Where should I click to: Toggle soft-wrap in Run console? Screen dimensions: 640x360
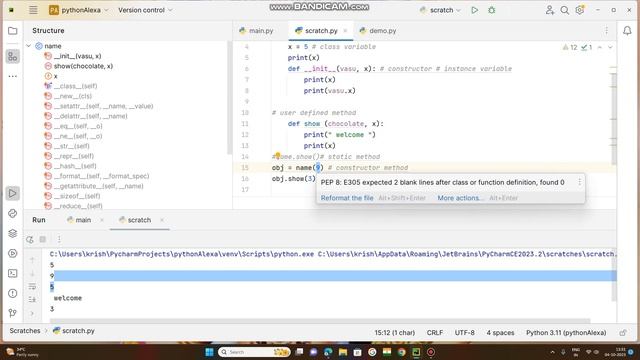tap(32, 287)
